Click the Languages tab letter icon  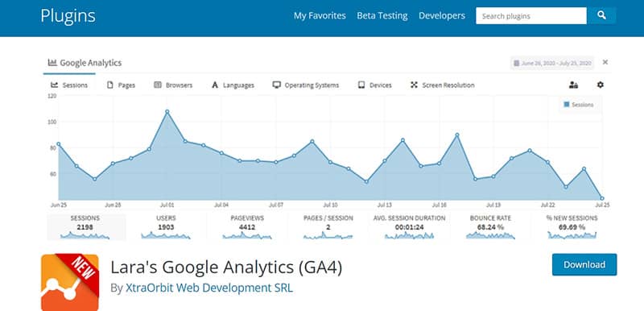[214, 85]
